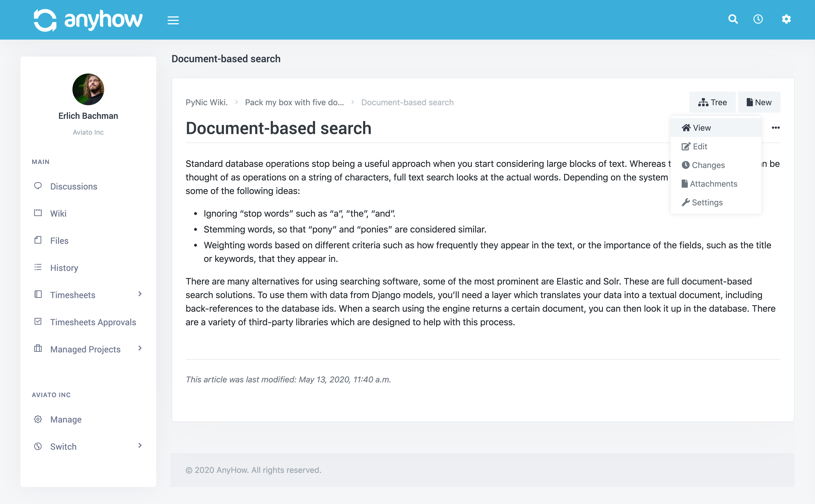Open Timesheets Approvals

[x=93, y=322]
